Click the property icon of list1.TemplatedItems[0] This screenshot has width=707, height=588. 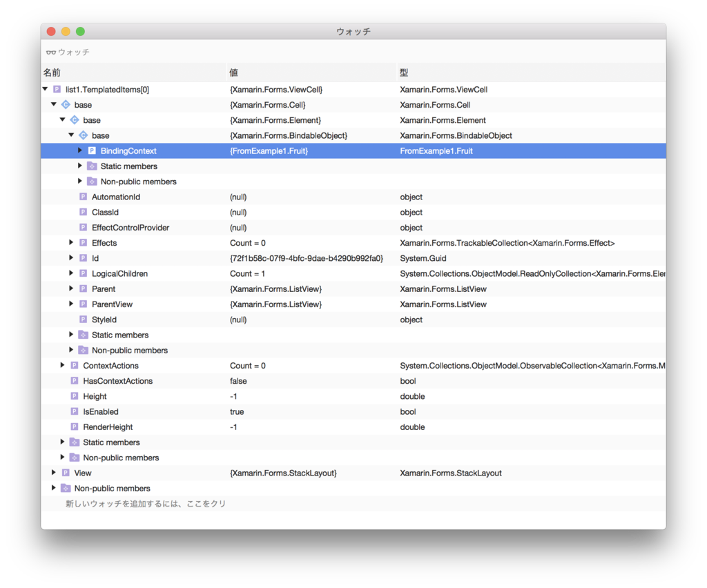(x=57, y=89)
